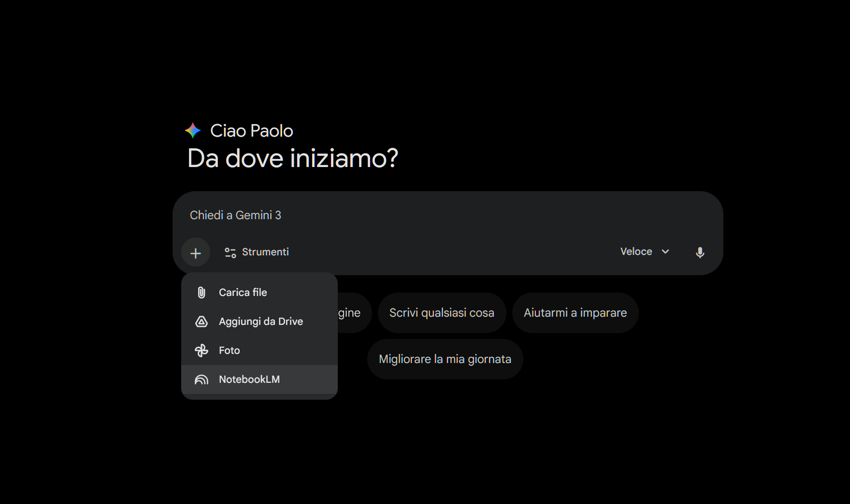Click the NotebookLM arc icon

(202, 379)
